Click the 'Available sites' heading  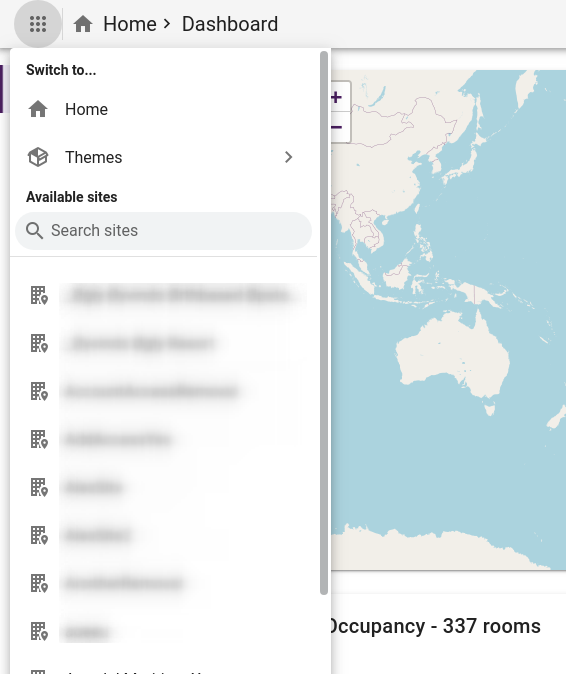coord(72,197)
